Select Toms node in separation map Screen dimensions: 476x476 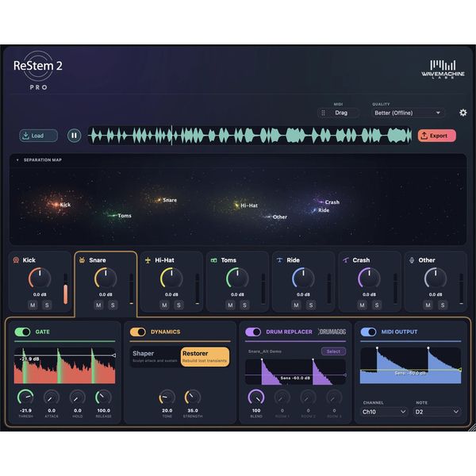(x=113, y=216)
